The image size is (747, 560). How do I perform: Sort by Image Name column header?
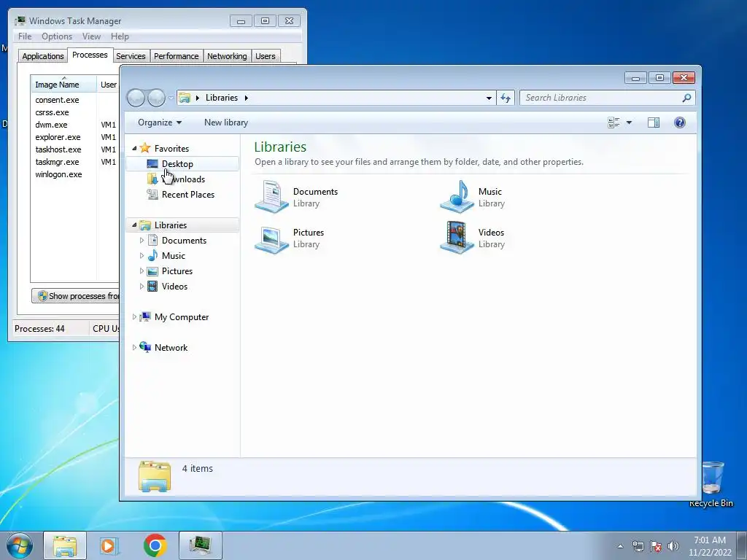coord(64,84)
